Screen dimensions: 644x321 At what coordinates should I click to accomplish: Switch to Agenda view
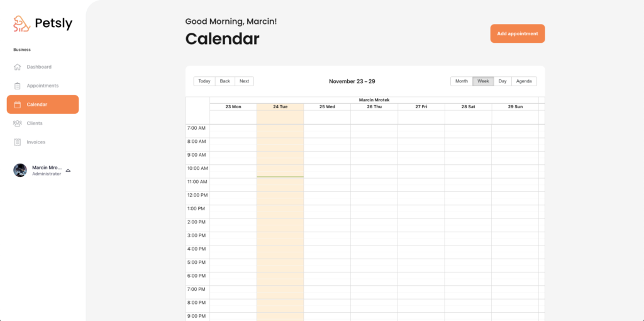[x=524, y=81]
